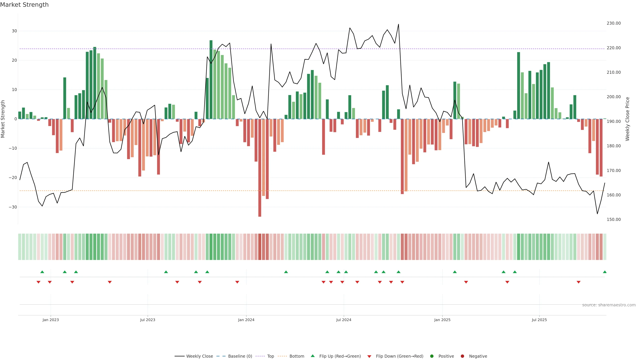
Task: Click the rightmost red flip-down triangle marker
Action: coord(578,282)
